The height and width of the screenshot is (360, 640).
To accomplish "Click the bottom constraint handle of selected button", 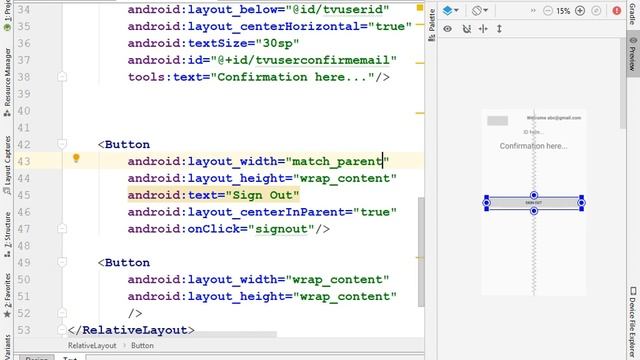I will coord(534,211).
